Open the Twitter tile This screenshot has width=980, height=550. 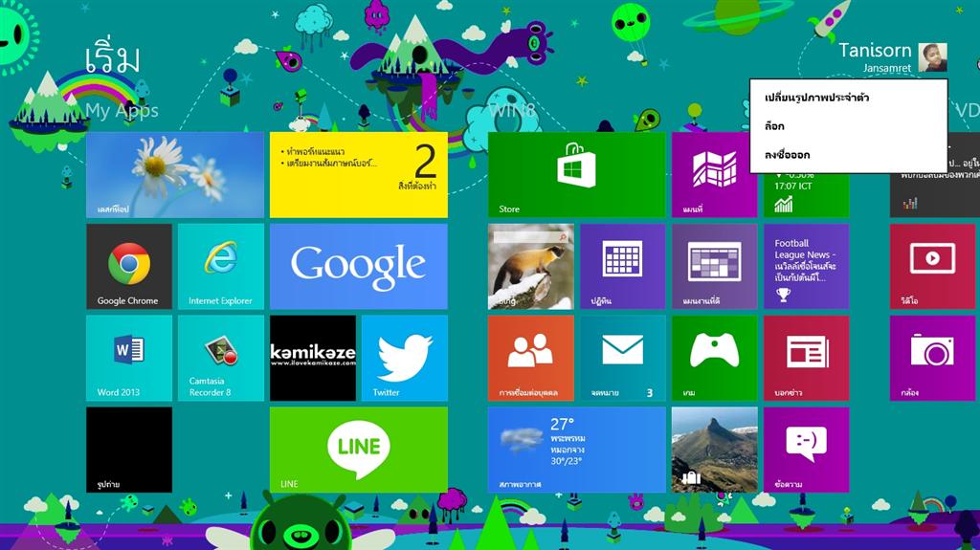coord(405,358)
